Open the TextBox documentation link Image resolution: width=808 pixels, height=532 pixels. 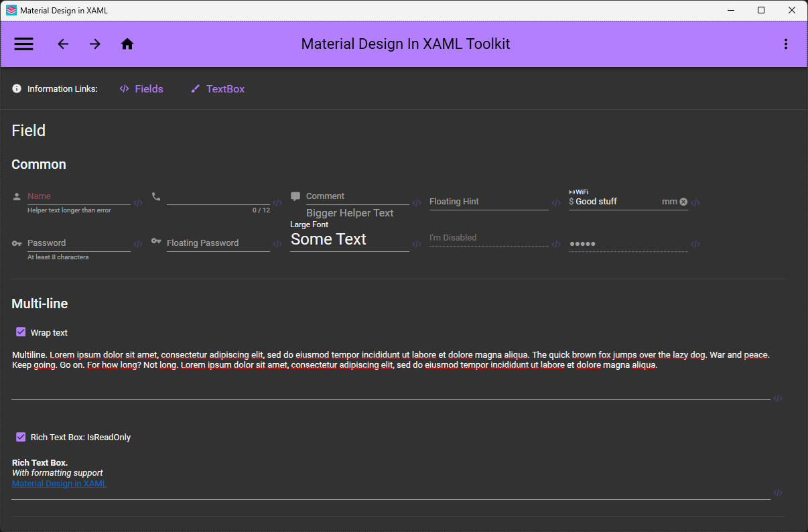218,88
